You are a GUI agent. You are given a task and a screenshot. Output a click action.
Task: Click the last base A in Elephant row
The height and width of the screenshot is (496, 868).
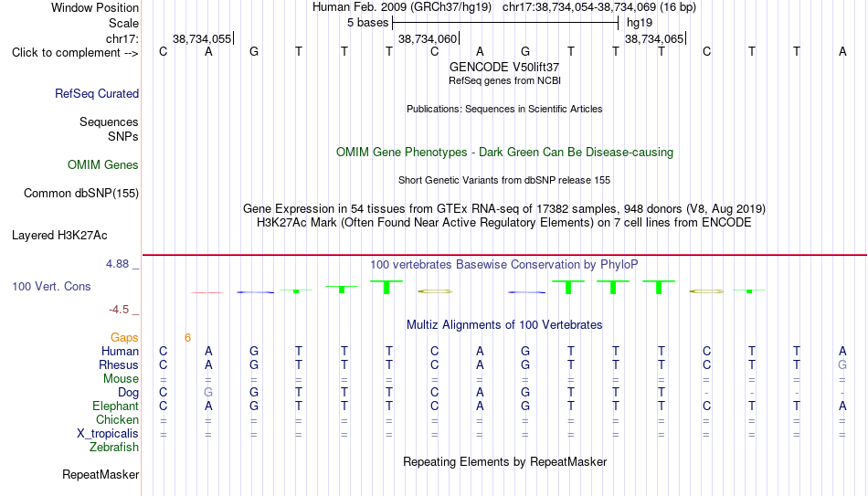point(842,406)
